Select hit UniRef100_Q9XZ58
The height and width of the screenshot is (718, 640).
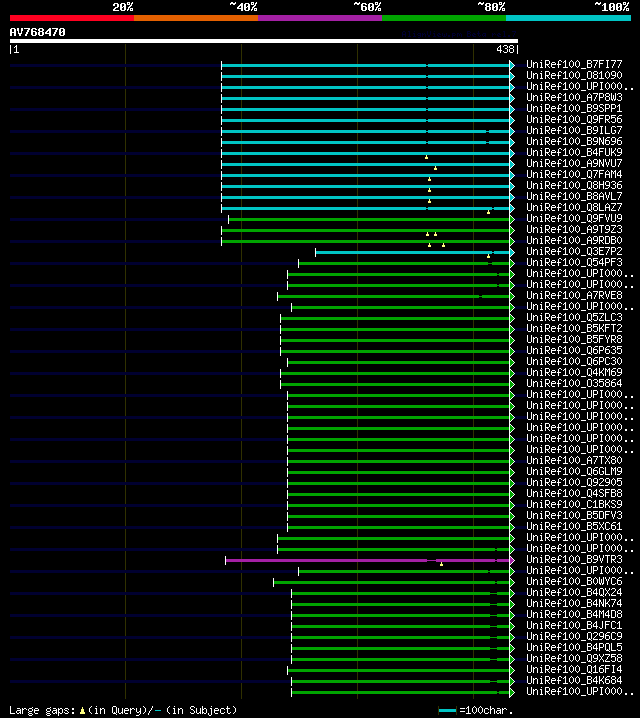point(574,658)
